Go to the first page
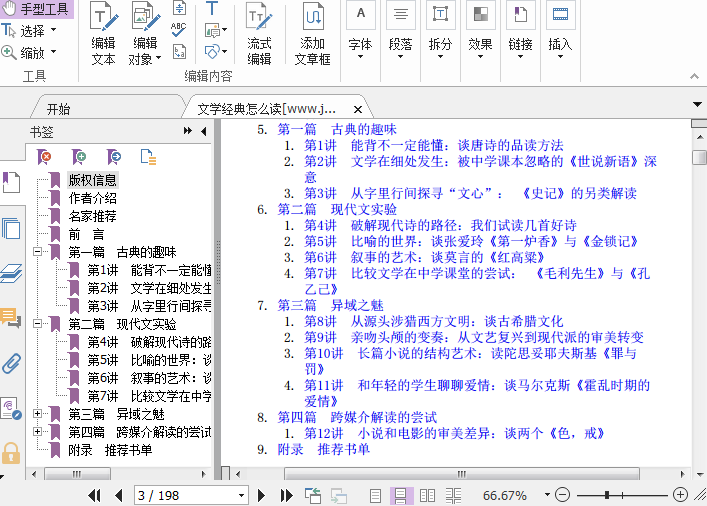This screenshot has height=506, width=707. click(94, 496)
